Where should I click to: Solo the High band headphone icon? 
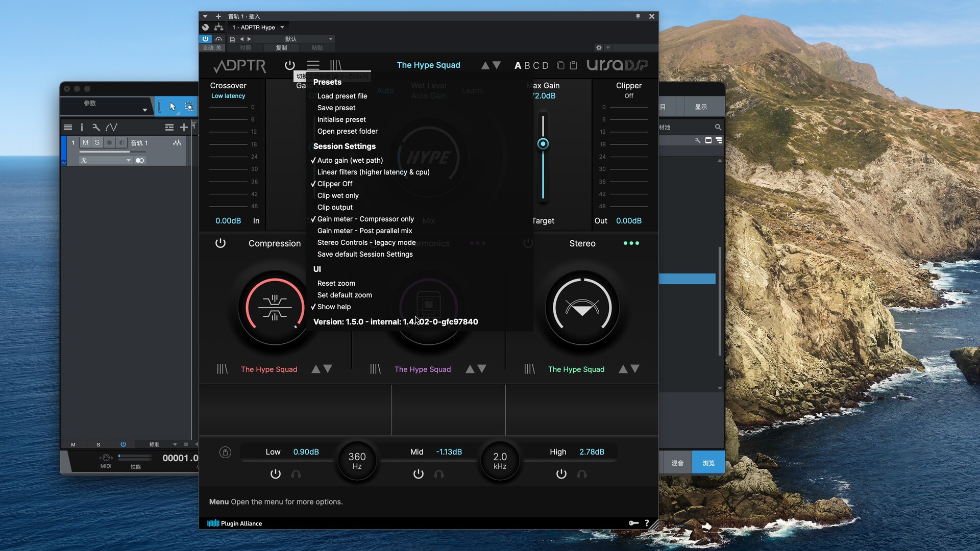pos(582,474)
